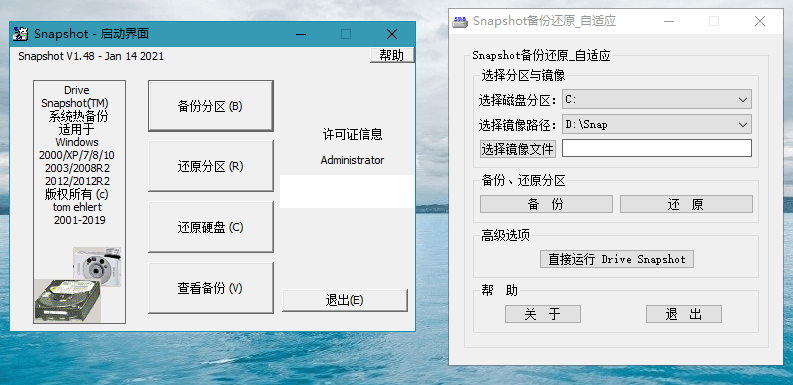
Task: Click the 高级选项 group label
Action: pos(506,235)
